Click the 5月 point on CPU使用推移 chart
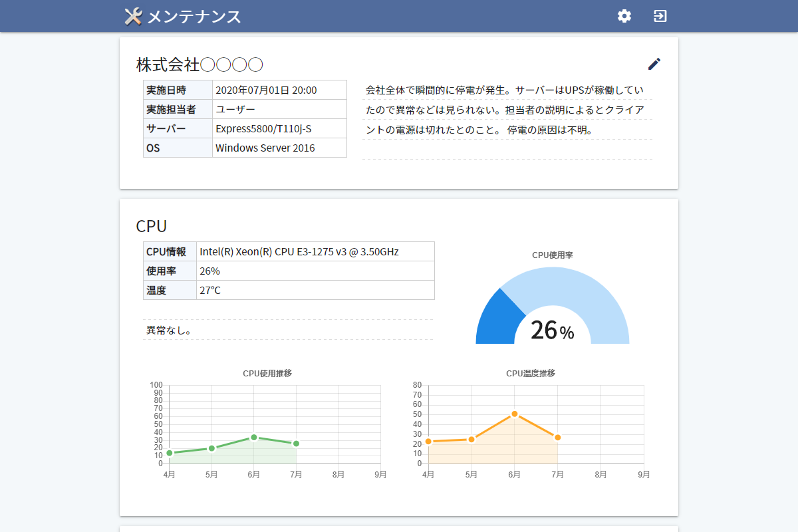The width and height of the screenshot is (798, 532). [211, 448]
